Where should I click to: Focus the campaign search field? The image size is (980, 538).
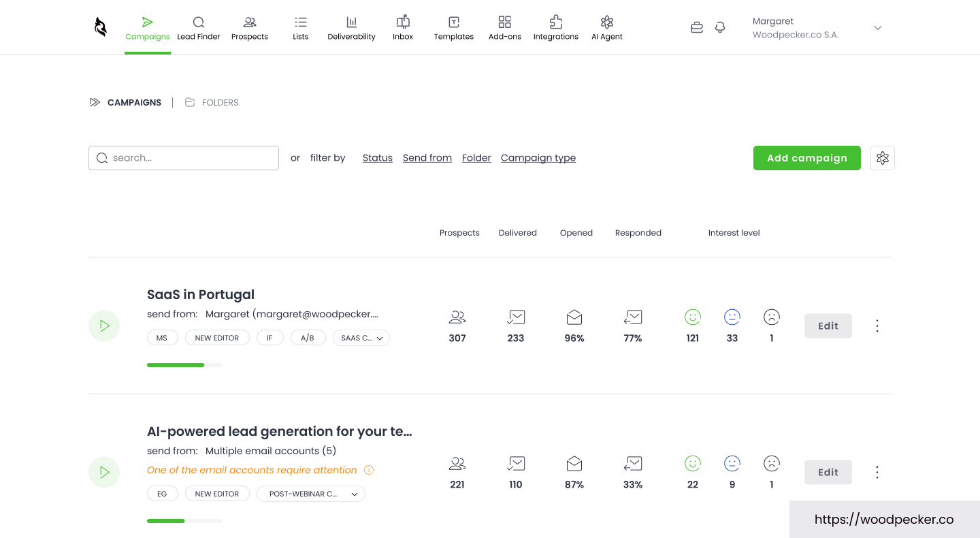point(184,158)
